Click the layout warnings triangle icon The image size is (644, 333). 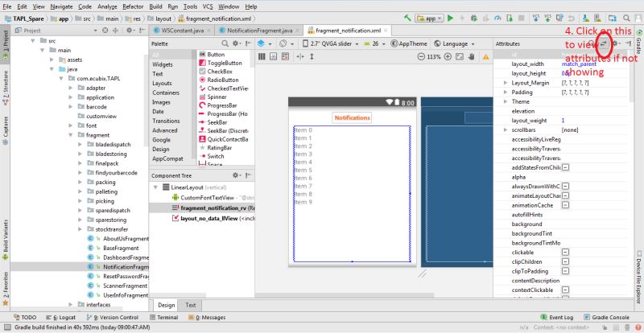(x=486, y=56)
